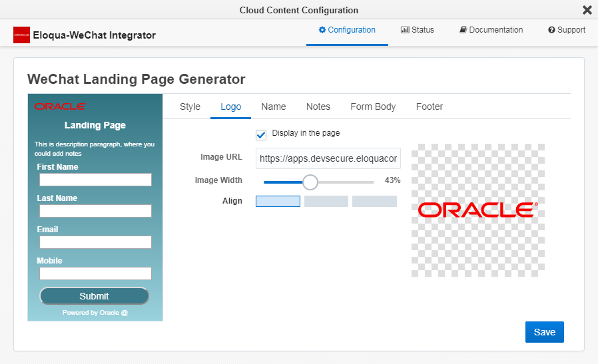Switch to the Status tab
The image size is (598, 364).
tap(418, 30)
